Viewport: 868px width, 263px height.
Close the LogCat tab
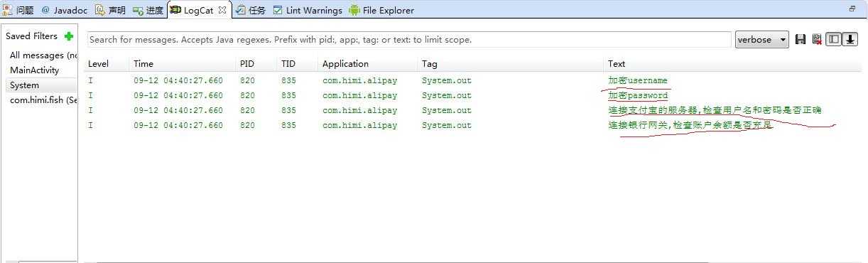[x=222, y=10]
